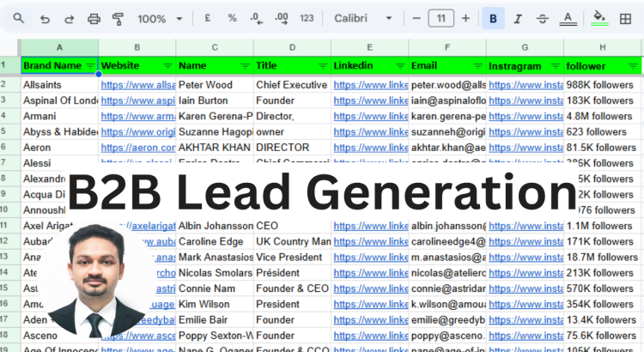This screenshot has width=644, height=352.
Task: Select cell '988K followers'
Action: [602, 85]
